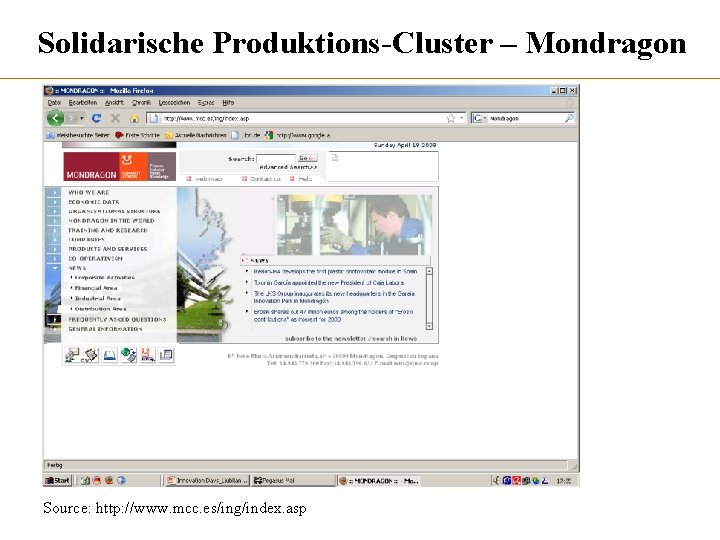The width and height of the screenshot is (720, 540).
Task: Open the Advanced Search link
Action: click(x=288, y=167)
